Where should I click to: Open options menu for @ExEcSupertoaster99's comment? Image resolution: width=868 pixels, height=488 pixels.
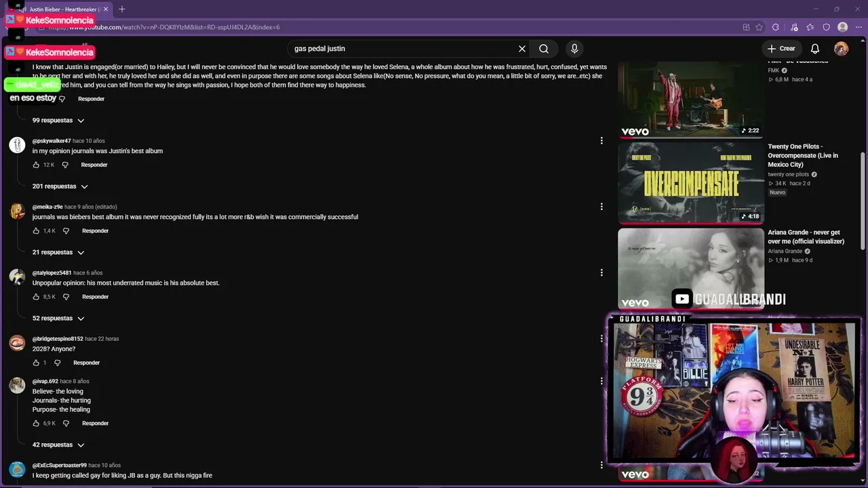[601, 466]
